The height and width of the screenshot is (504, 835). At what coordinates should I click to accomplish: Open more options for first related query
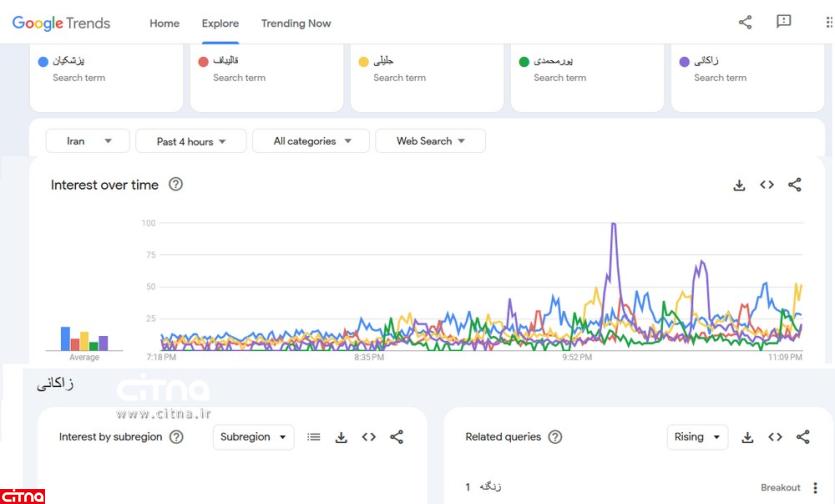point(815,488)
